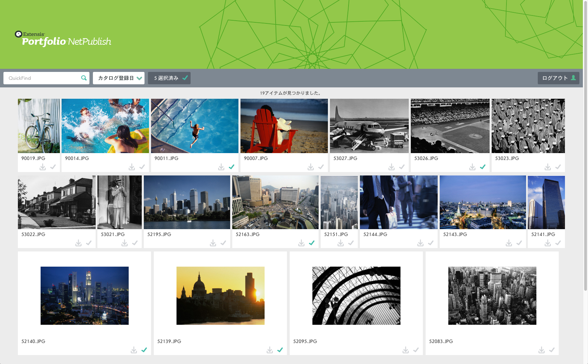Open the aerial city 52083.JPG thumbnail
588x364 pixels.
click(x=492, y=296)
